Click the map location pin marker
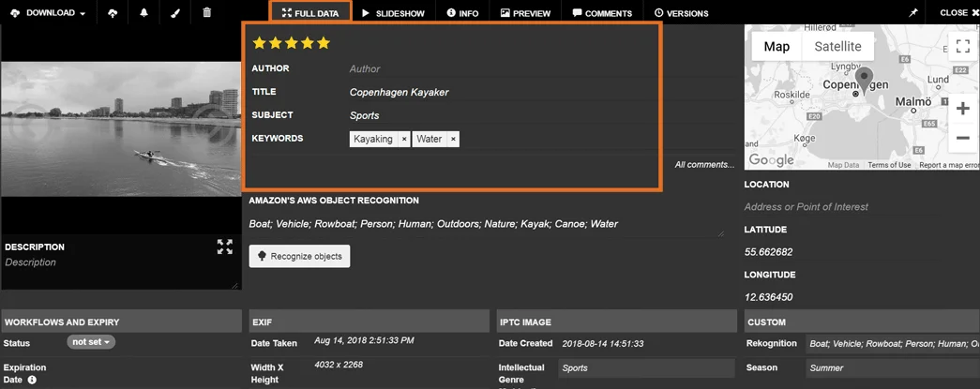This screenshot has width=980, height=389. (865, 80)
